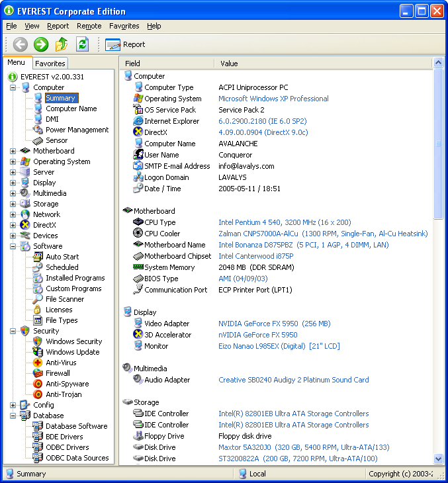This screenshot has width=448, height=483.
Task: Expand the Config tree node
Action: [13, 405]
